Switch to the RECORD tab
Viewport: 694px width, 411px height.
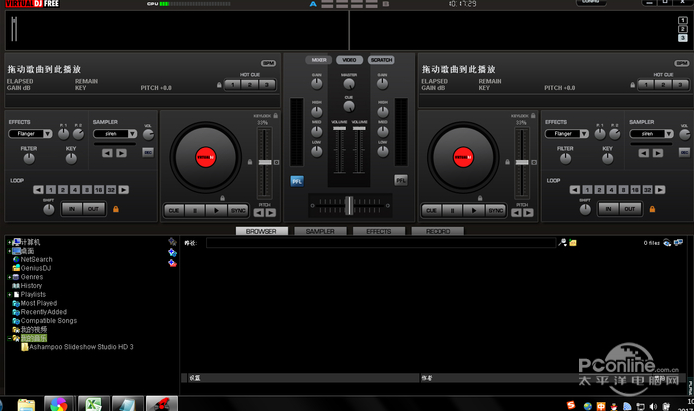coord(438,231)
